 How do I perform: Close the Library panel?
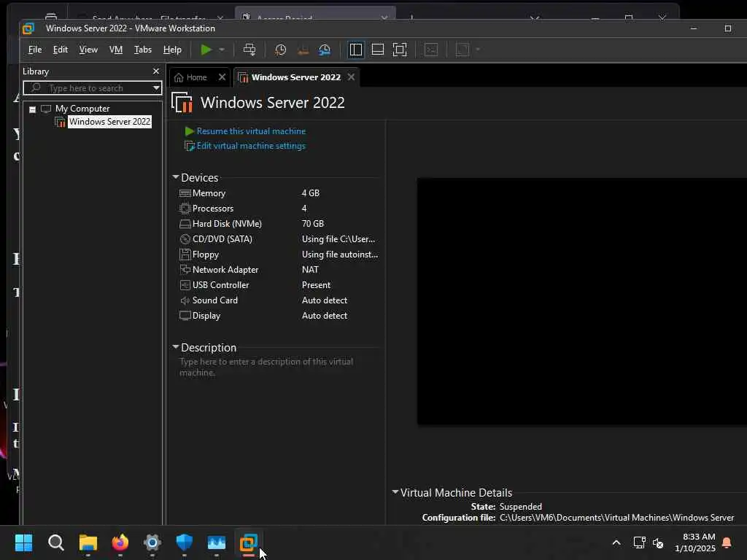click(156, 71)
